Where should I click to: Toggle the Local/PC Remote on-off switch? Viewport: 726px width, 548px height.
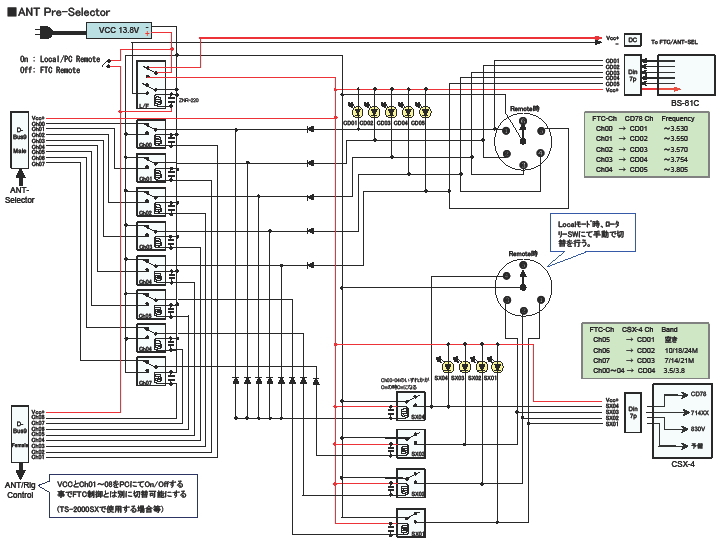[107, 63]
